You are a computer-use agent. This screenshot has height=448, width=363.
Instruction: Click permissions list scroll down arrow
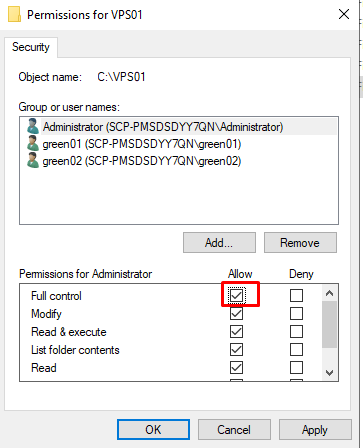tap(329, 373)
